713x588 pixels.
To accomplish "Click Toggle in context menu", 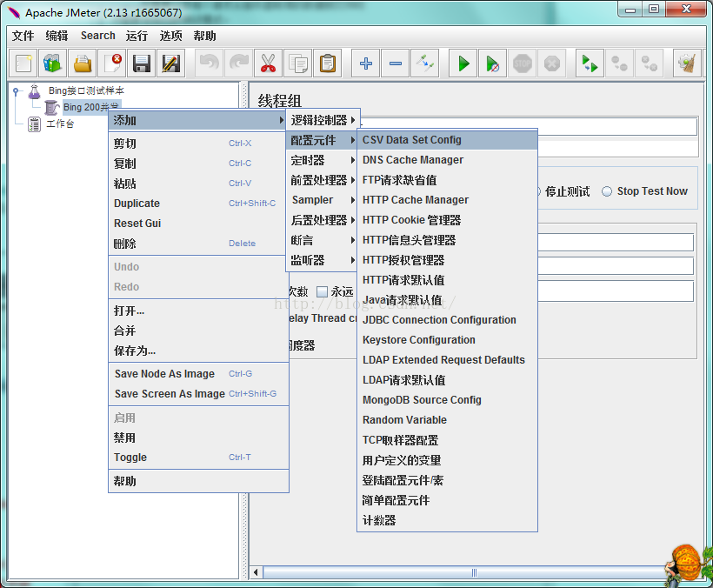I will coord(199,458).
